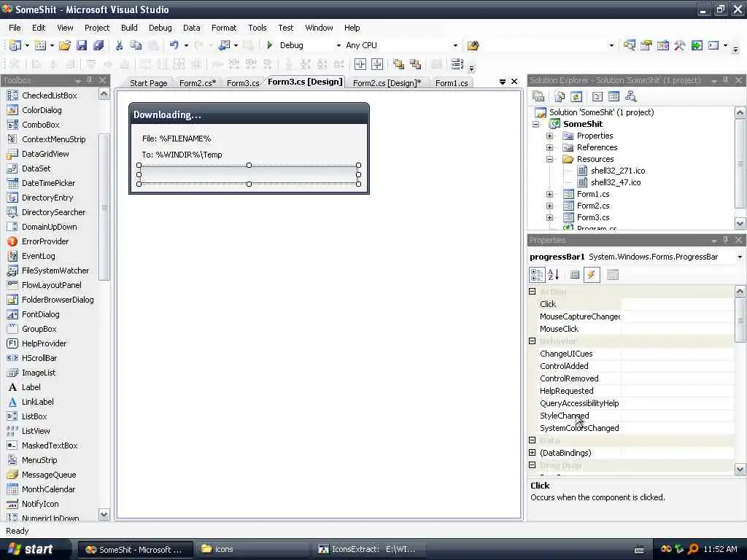The image size is (747, 560).
Task: Click the Add New Item icon
Action: 40,45
